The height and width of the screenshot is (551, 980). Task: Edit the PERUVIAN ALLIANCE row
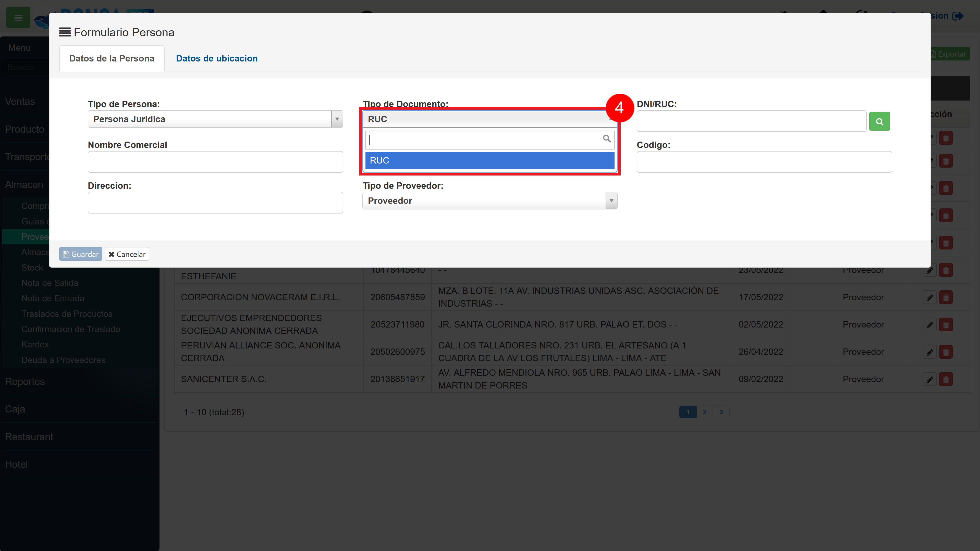pyautogui.click(x=929, y=352)
